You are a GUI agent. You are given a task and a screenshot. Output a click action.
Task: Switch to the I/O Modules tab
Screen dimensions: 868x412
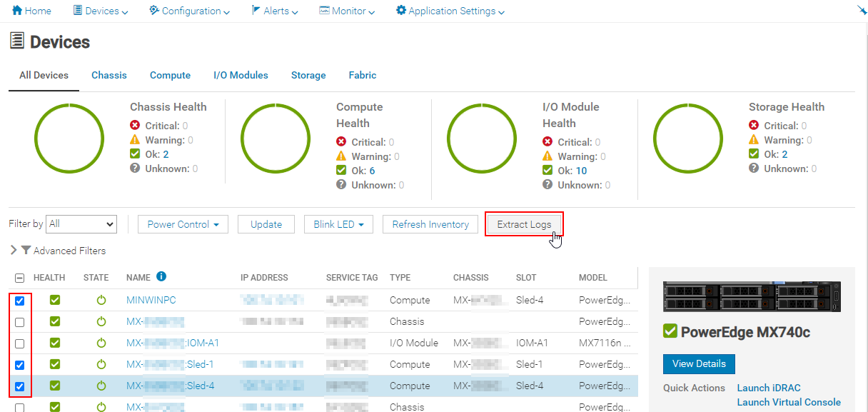pos(241,75)
